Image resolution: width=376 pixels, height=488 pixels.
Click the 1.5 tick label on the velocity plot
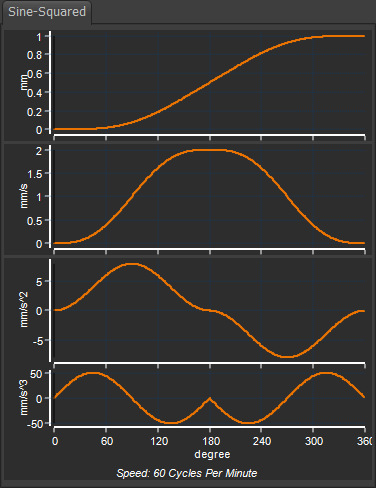click(34, 174)
